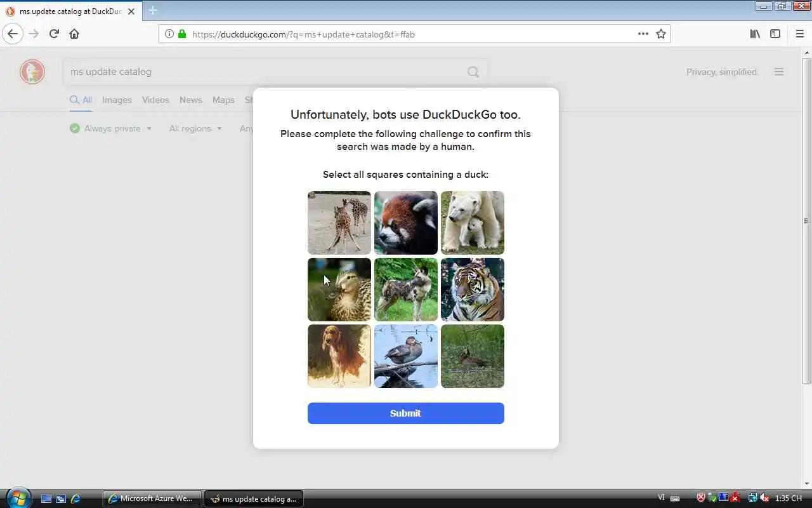Reload the current page
Viewport: 812px width, 508px height.
(54, 34)
